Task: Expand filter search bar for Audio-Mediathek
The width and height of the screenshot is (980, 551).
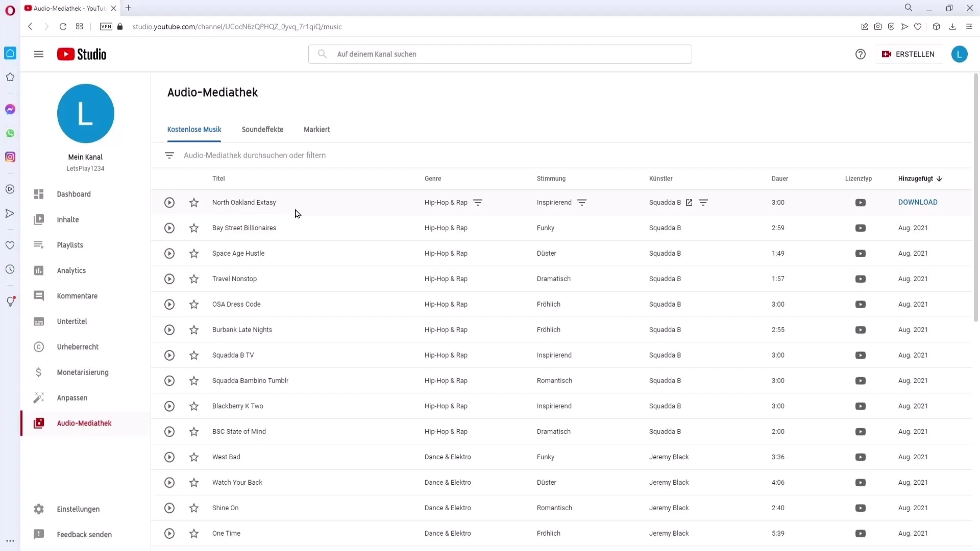Action: [x=169, y=155]
